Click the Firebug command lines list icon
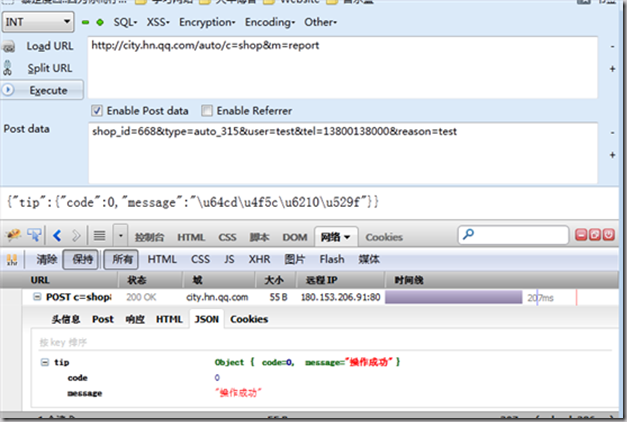Screen dimensions: 627x422 coord(100,236)
